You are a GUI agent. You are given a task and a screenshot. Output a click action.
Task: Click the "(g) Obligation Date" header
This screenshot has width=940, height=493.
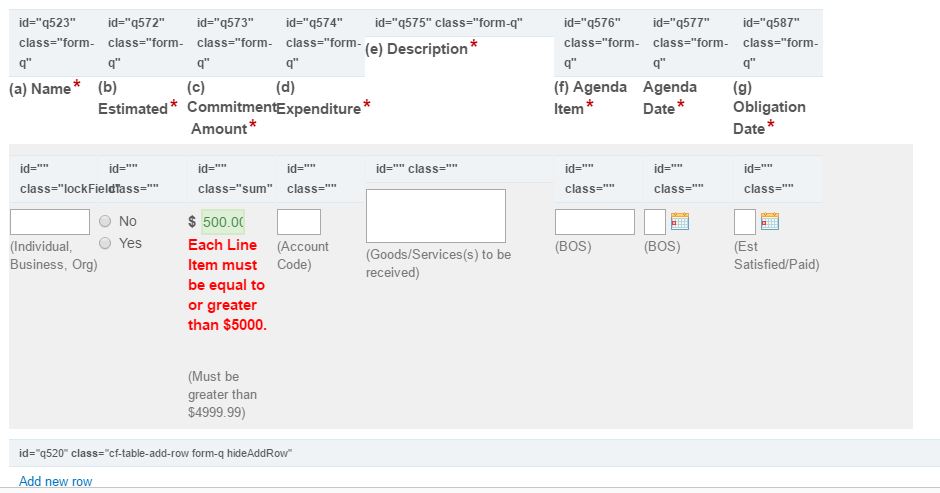click(769, 107)
